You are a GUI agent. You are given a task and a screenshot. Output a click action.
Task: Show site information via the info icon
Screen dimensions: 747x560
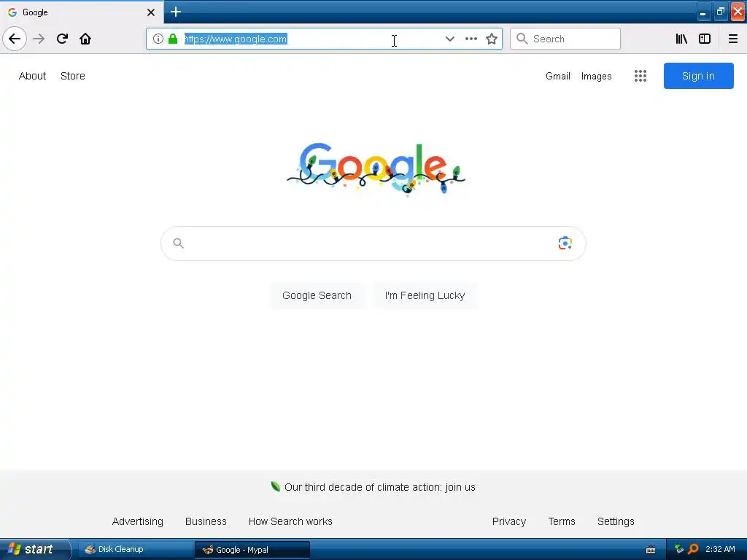click(158, 39)
